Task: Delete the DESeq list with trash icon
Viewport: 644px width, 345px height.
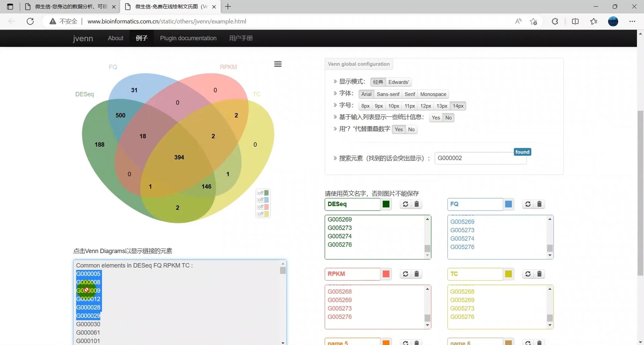Action: point(416,204)
